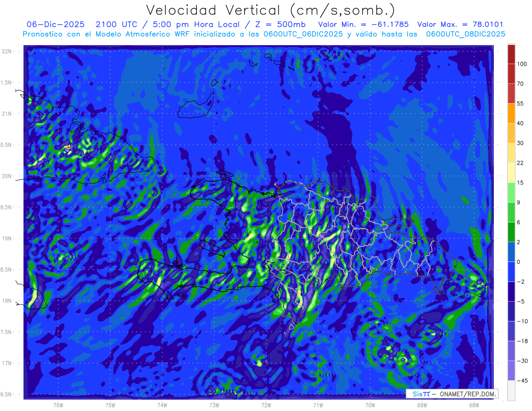The height and width of the screenshot is (411, 532).
Task: Pick the orange swatch between 40 and 55
Action: [x=511, y=113]
